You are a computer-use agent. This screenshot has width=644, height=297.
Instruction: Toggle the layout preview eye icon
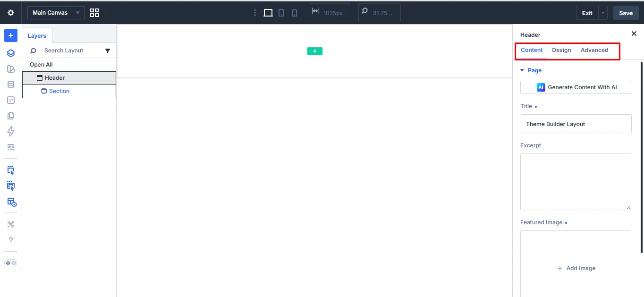[11, 202]
